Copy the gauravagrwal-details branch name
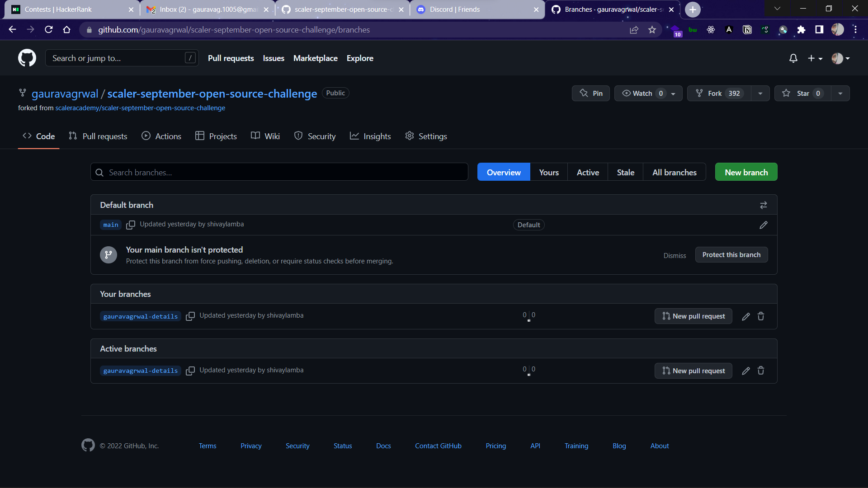Image resolution: width=868 pixels, height=488 pixels. 190,316
